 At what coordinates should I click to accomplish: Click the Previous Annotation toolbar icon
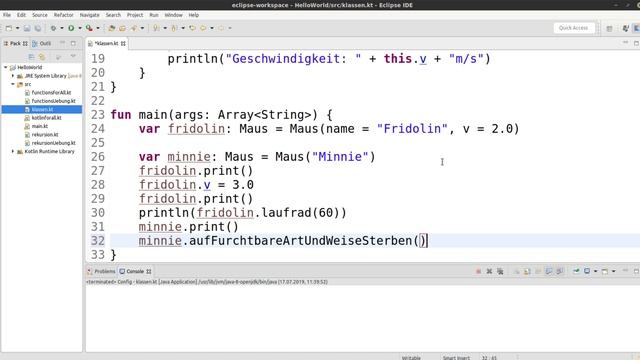pyautogui.click(x=174, y=28)
